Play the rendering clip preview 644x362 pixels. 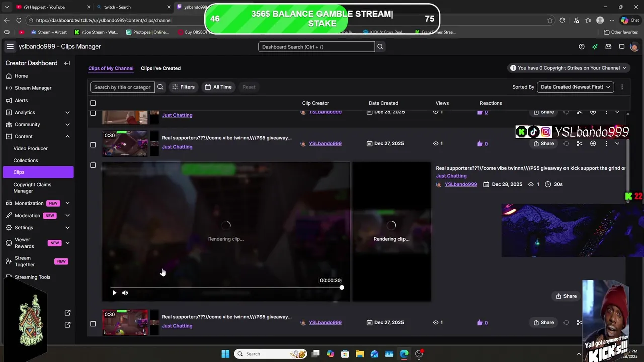pos(114,293)
